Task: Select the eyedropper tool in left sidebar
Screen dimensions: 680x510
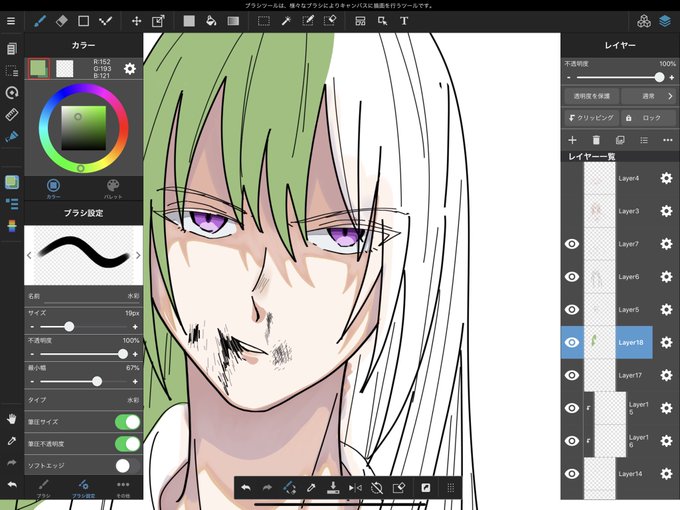Action: tap(12, 441)
